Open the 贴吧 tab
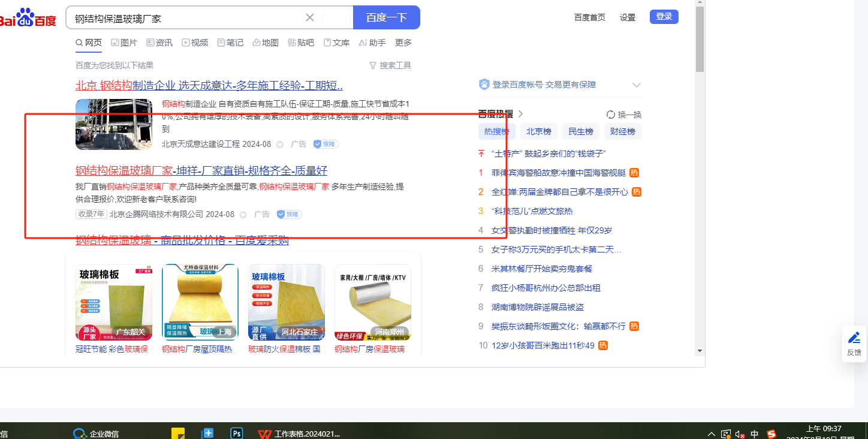Viewport: 868px width, 439px height. pyautogui.click(x=301, y=43)
